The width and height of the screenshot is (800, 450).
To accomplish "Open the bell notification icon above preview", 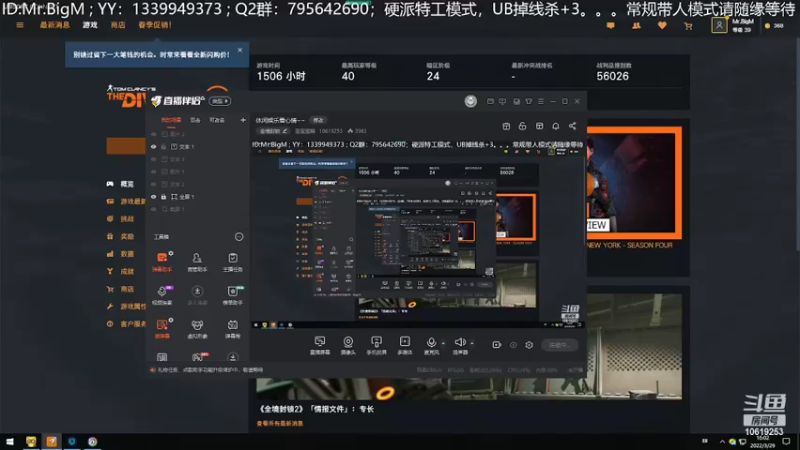I will [556, 126].
